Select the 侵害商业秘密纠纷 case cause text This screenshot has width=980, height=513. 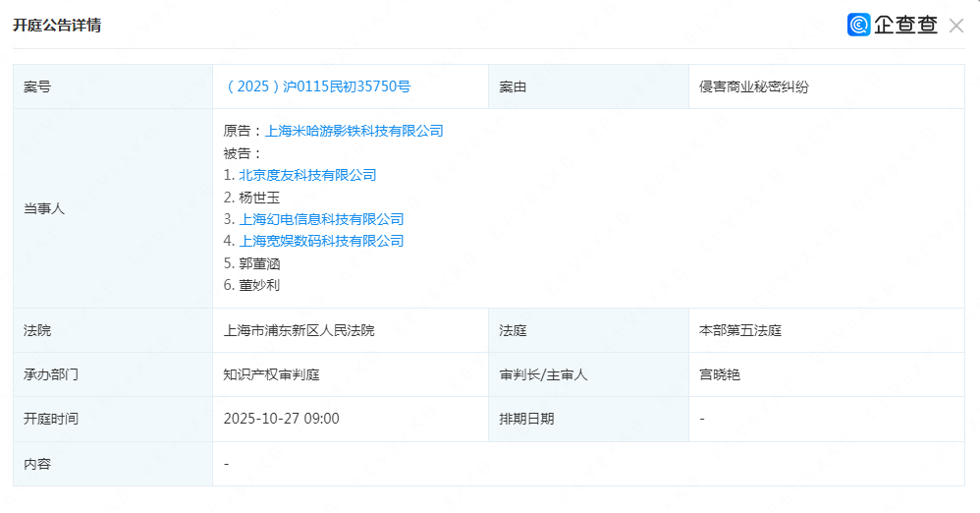(753, 86)
